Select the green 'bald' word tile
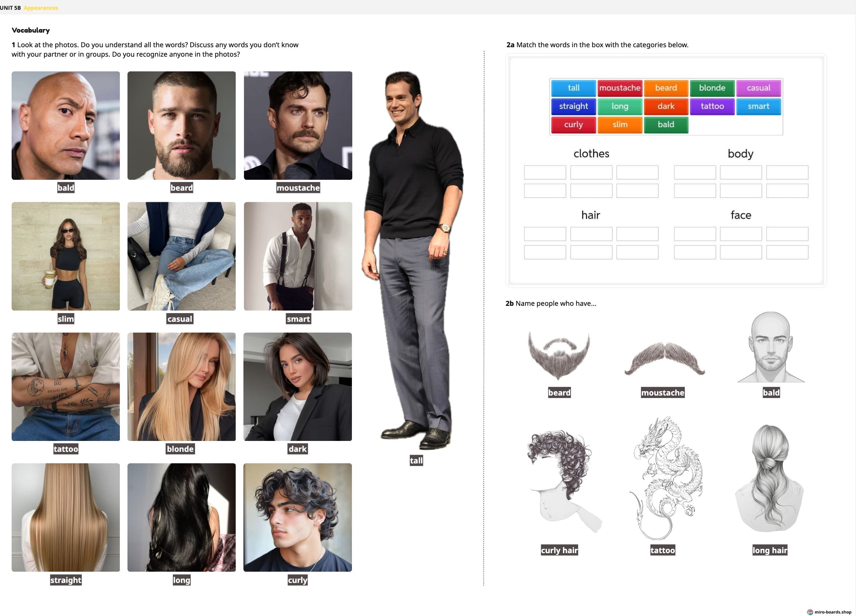The width and height of the screenshot is (856, 616). pyautogui.click(x=666, y=125)
